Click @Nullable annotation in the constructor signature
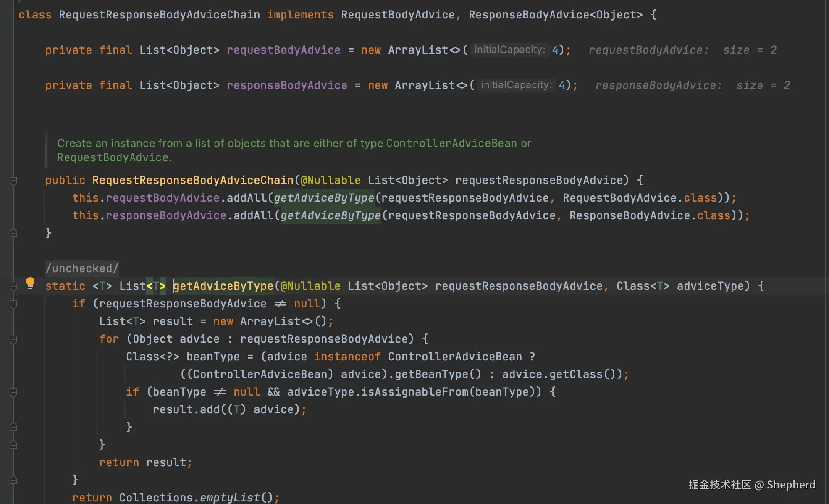This screenshot has width=829, height=504. click(331, 181)
